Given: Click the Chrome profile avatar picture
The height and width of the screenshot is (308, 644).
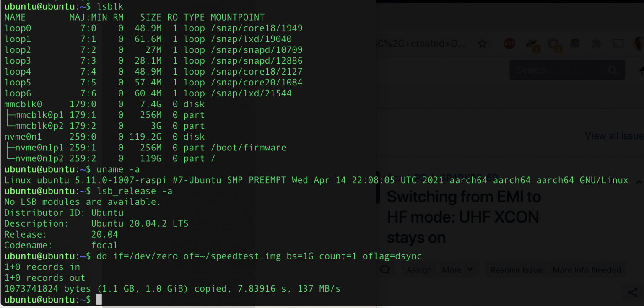Looking at the screenshot, I should coord(639,43).
